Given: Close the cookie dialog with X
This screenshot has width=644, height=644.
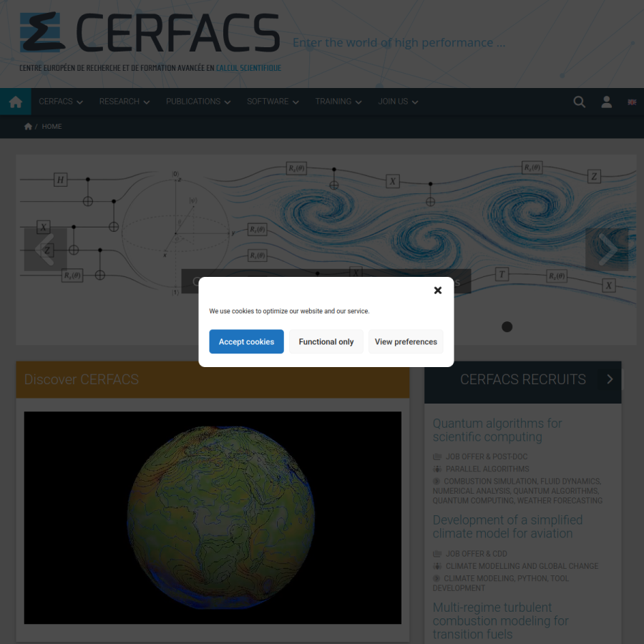Looking at the screenshot, I should (x=438, y=291).
